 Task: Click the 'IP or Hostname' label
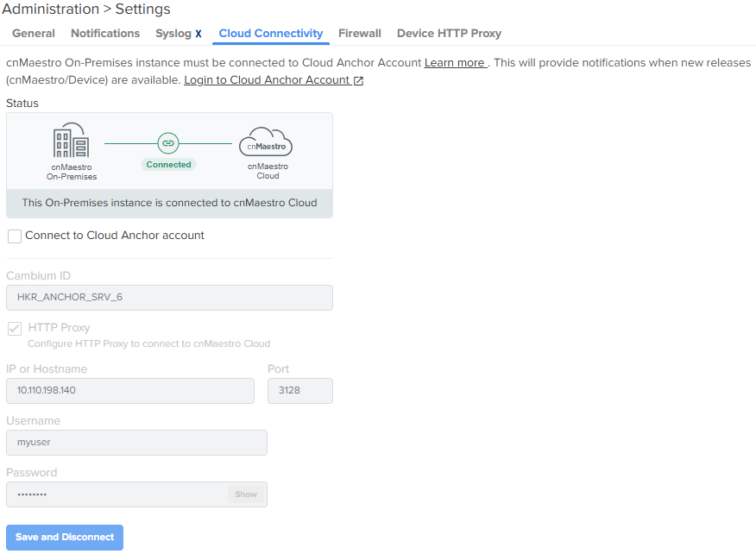47,368
